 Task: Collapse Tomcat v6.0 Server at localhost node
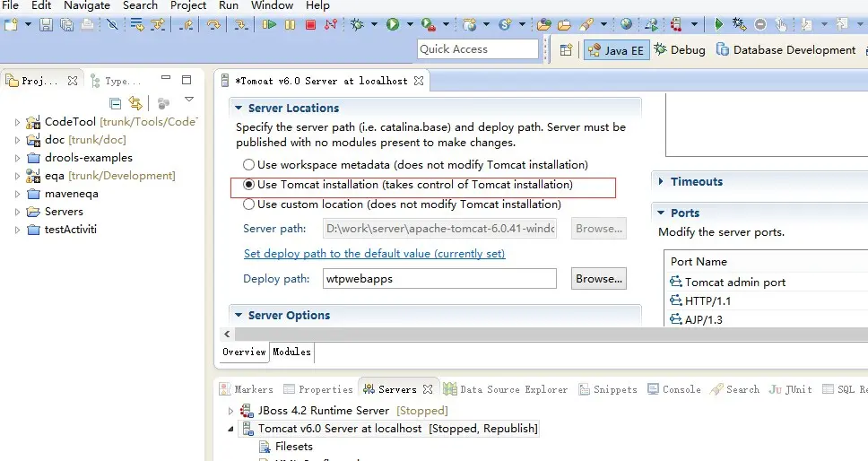tap(230, 429)
